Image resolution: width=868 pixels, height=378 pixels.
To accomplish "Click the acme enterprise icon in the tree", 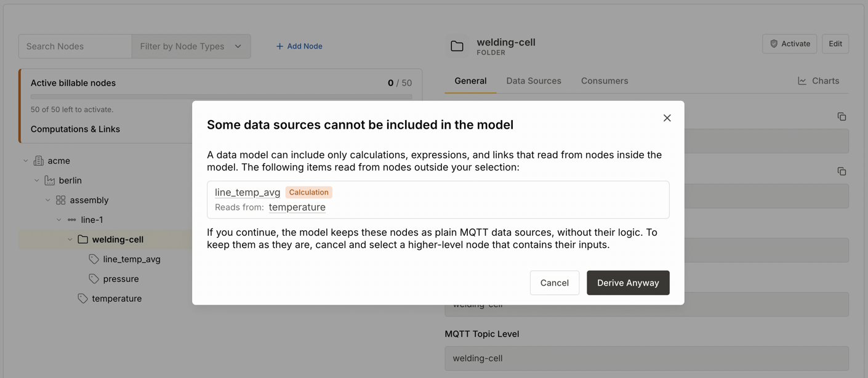I will tap(39, 161).
